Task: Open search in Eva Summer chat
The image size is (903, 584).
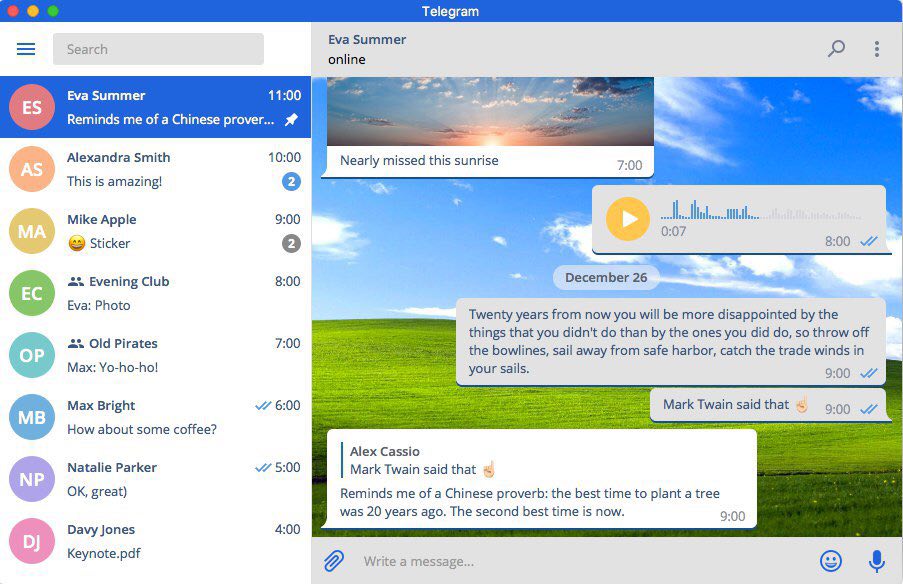Action: pyautogui.click(x=836, y=49)
